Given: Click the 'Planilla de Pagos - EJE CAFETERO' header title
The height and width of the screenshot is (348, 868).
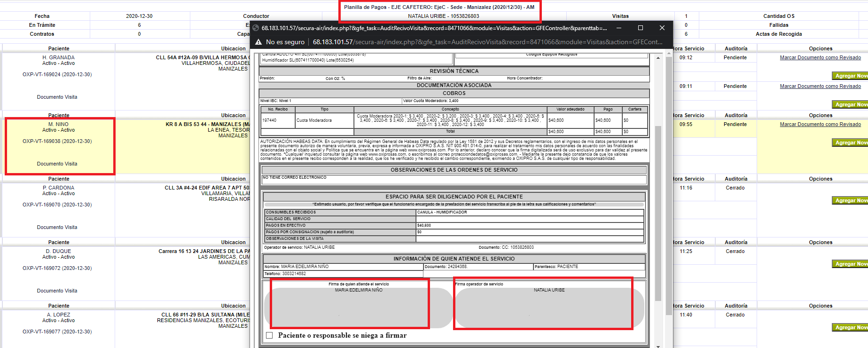Looking at the screenshot, I should coord(439,7).
